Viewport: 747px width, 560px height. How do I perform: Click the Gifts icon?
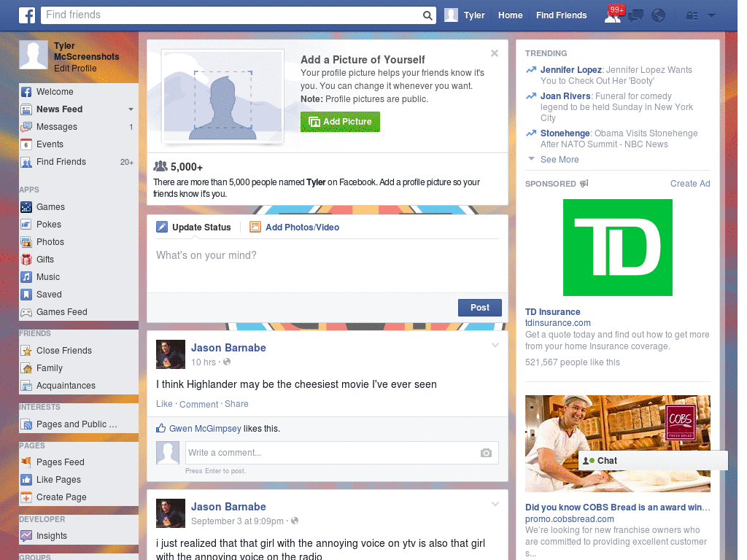click(26, 260)
